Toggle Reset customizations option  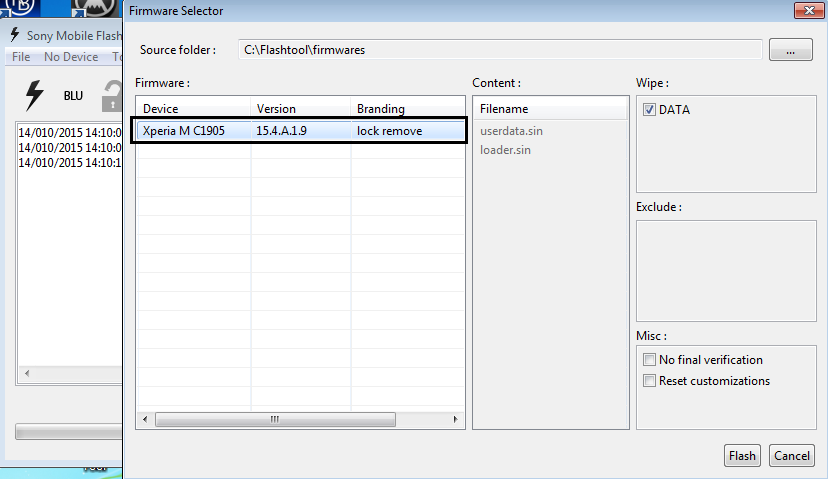650,381
